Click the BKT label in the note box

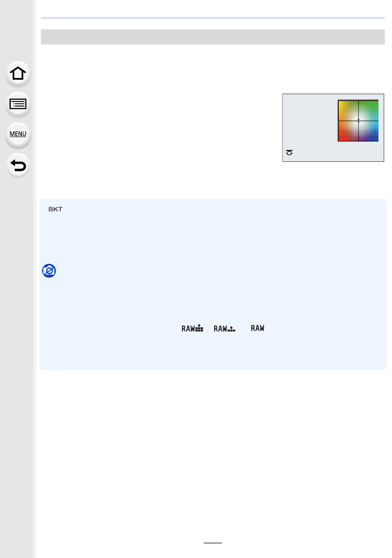click(55, 209)
